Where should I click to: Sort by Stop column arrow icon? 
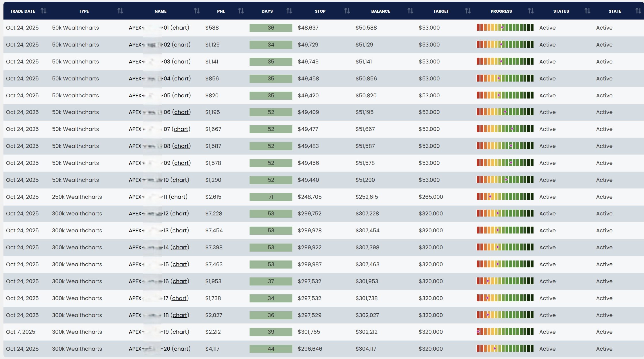tap(347, 11)
